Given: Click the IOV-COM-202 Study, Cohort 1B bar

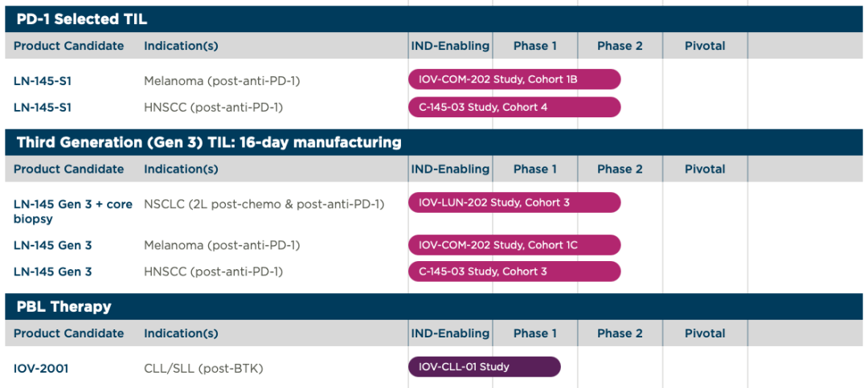Looking at the screenshot, I should click(x=514, y=80).
